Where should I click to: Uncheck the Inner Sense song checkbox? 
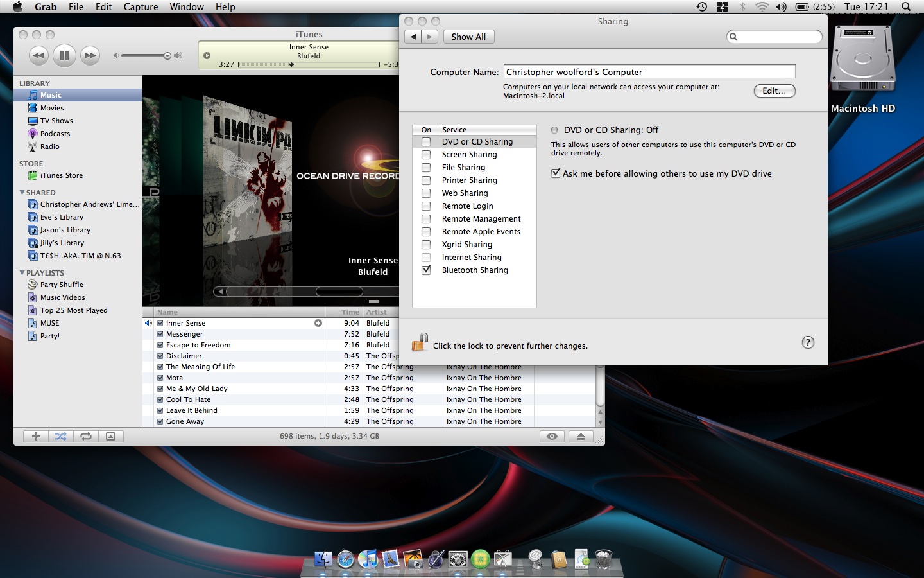click(x=160, y=323)
